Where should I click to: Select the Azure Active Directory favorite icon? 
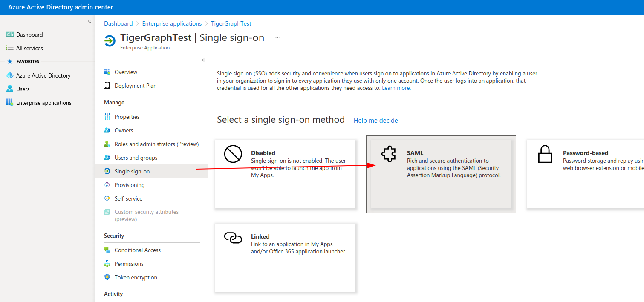click(x=9, y=75)
